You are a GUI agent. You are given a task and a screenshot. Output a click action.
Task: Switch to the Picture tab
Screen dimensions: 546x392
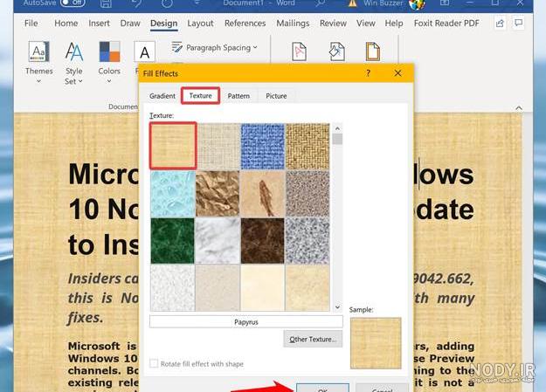click(276, 96)
